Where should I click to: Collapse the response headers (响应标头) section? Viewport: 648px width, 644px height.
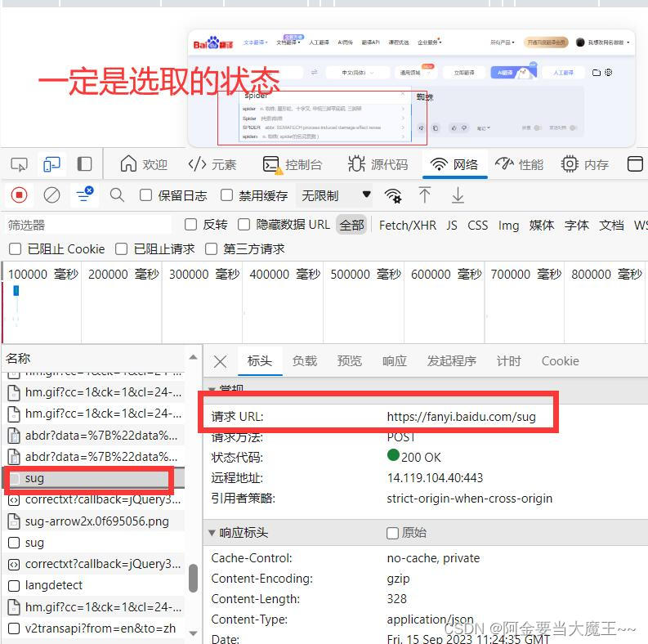pyautogui.click(x=212, y=532)
